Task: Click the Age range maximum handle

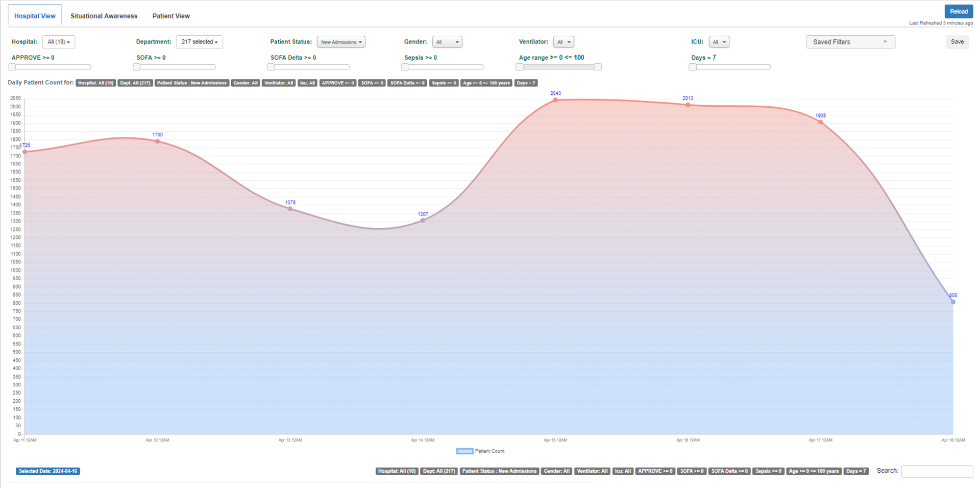Action: tap(598, 67)
